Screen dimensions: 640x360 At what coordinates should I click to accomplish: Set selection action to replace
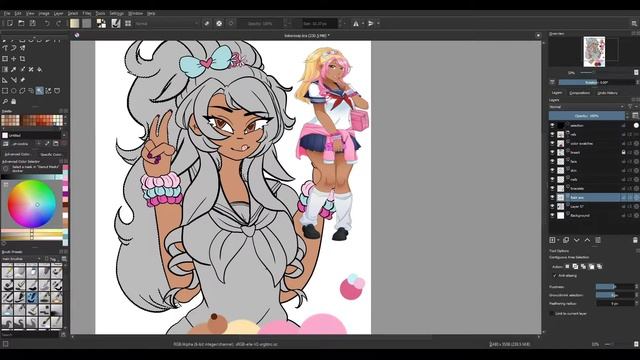coord(567,267)
